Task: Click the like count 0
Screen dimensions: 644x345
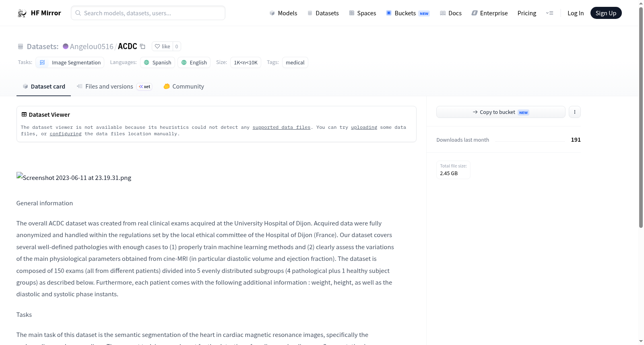Action: point(177,46)
